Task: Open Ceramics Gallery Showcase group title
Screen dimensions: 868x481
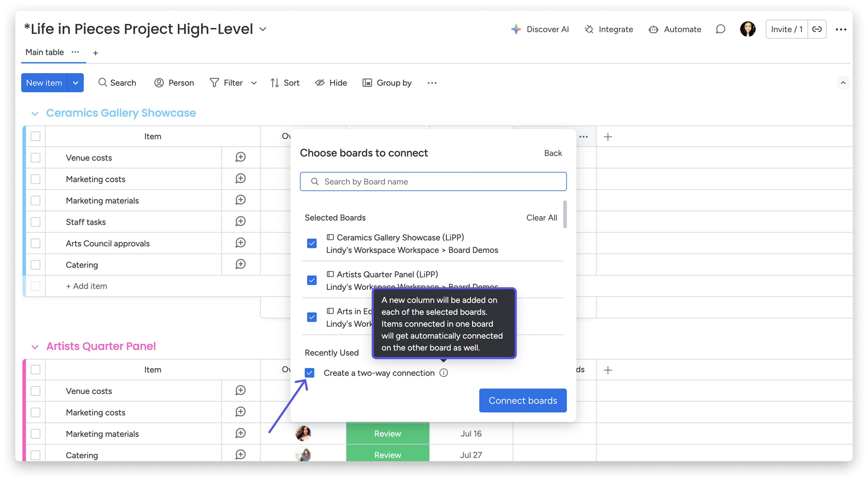Action: coord(121,113)
